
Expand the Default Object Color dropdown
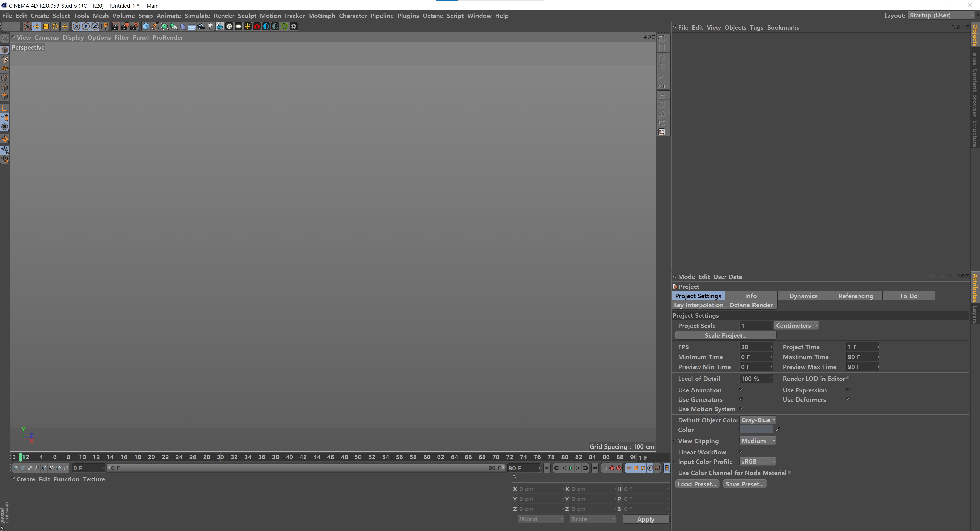(x=758, y=420)
